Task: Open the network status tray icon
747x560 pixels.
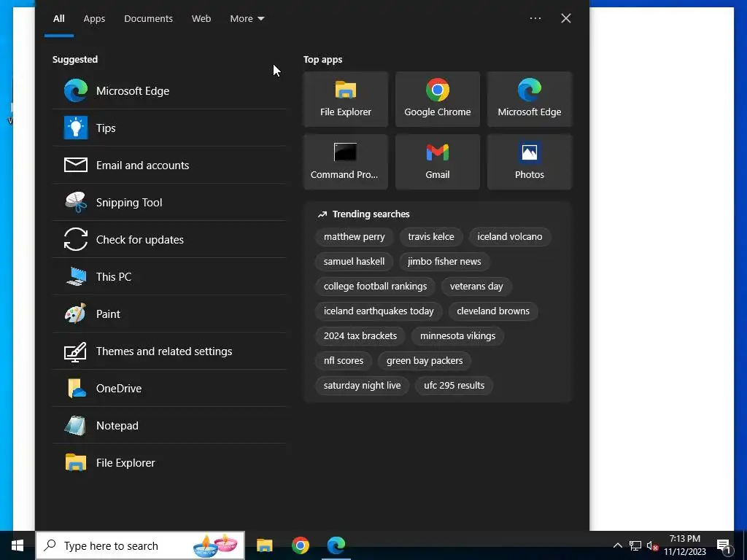Action: pos(635,545)
